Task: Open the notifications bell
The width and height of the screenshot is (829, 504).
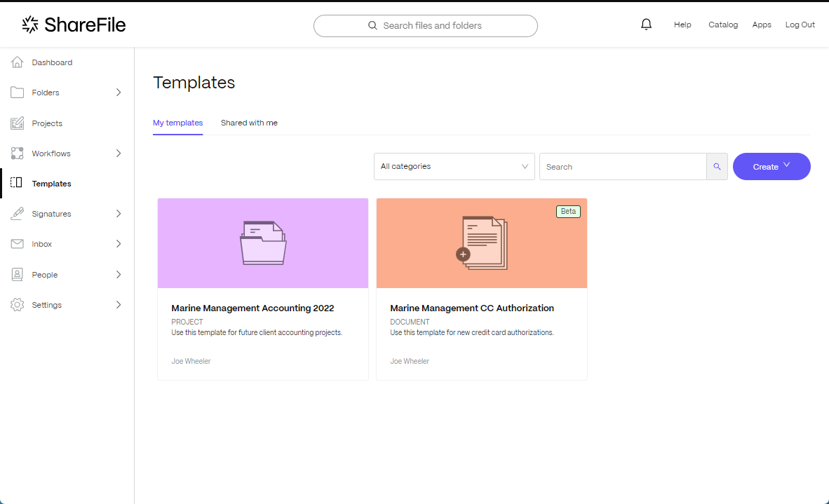Action: (646, 25)
